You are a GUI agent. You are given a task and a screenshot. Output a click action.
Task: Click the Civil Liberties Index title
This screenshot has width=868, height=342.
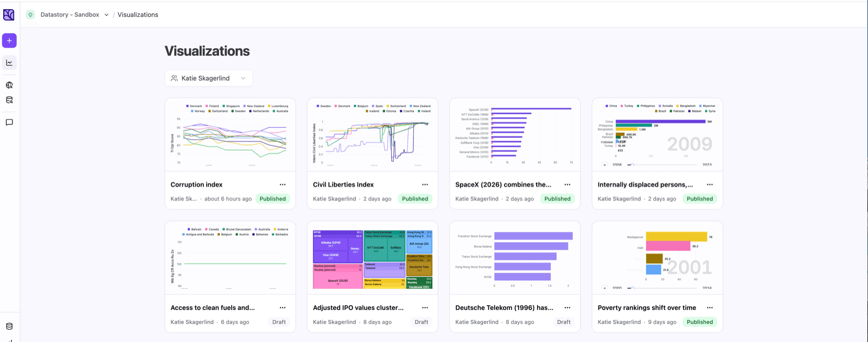click(343, 185)
